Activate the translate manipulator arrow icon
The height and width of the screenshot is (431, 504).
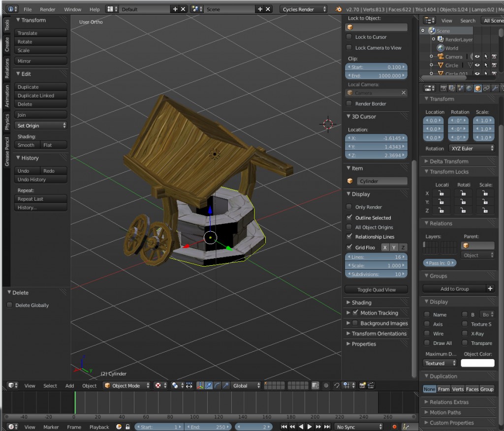(x=209, y=385)
